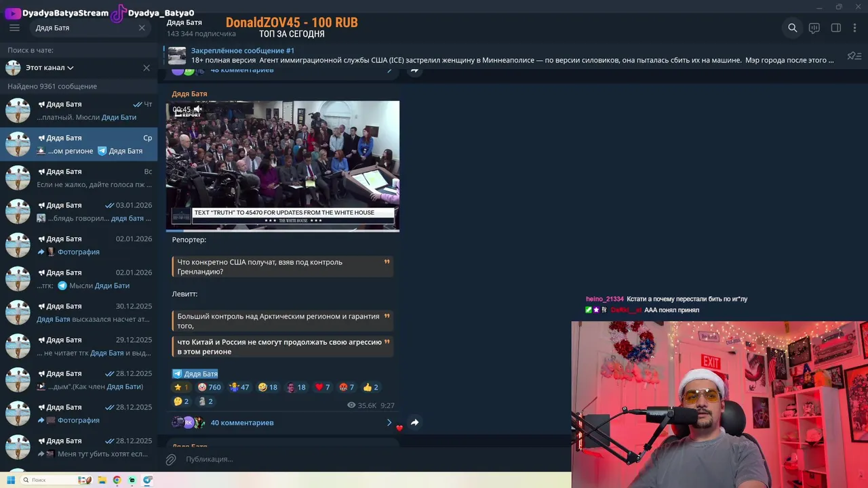
Task: Click Дядя Батя sender name above the video
Action: [189, 94]
